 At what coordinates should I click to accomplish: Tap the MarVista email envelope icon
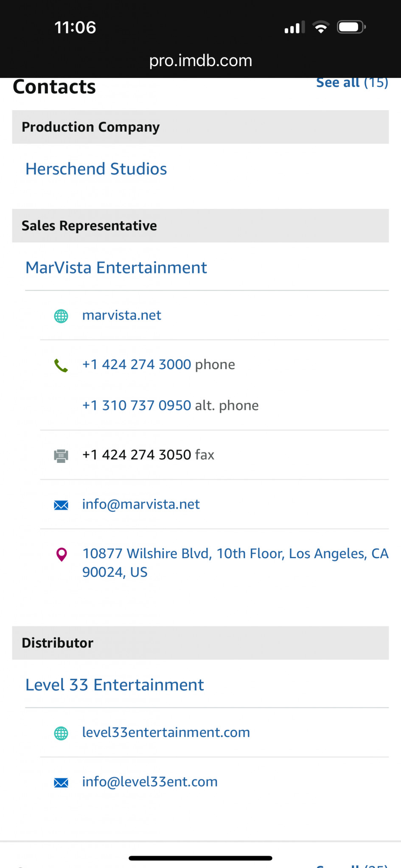click(x=61, y=505)
